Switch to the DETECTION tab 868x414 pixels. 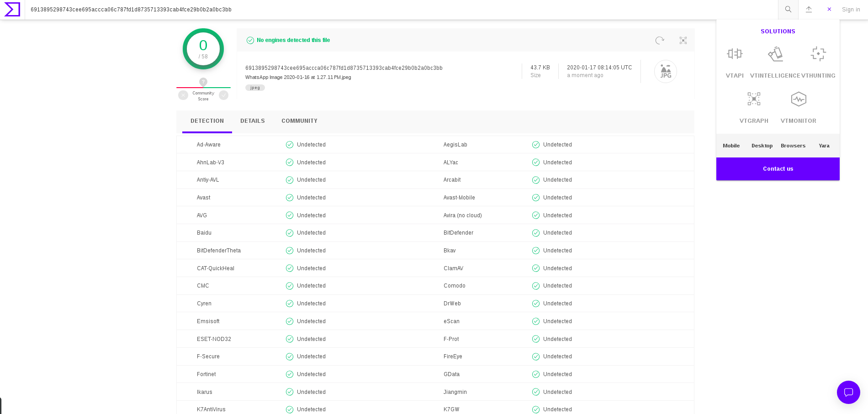[207, 121]
